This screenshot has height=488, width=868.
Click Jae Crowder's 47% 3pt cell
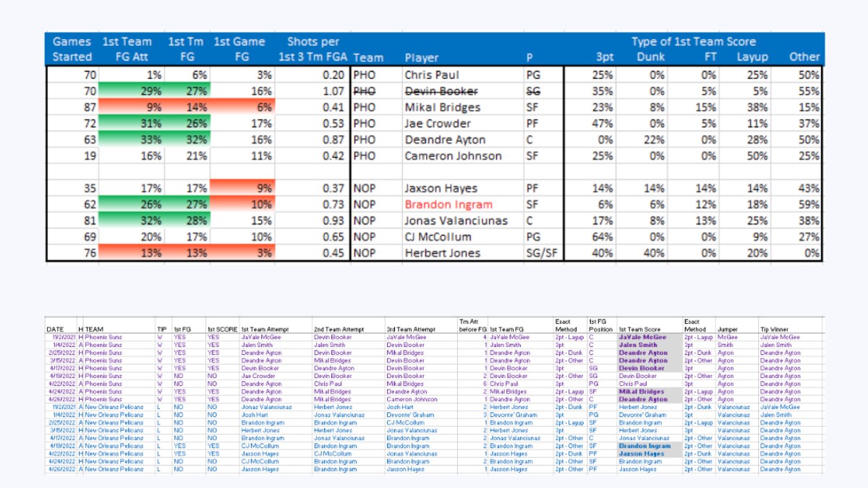[589, 123]
